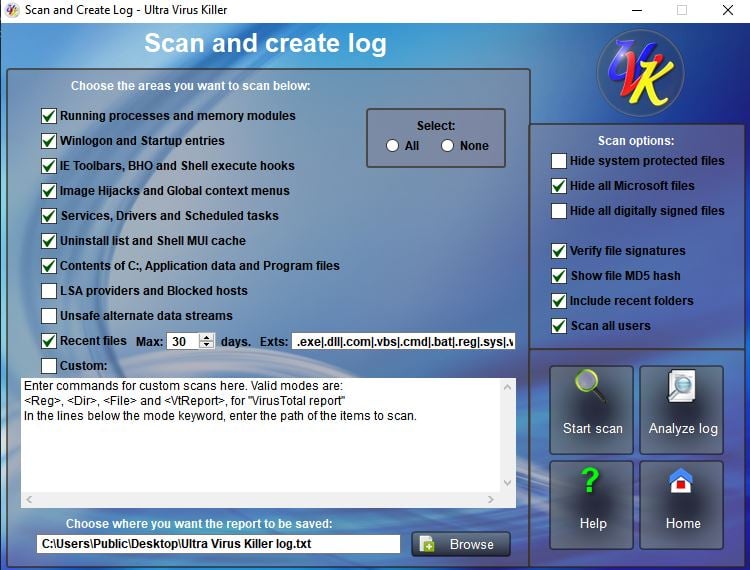Click the Home house icon
750x570 pixels.
click(681, 481)
